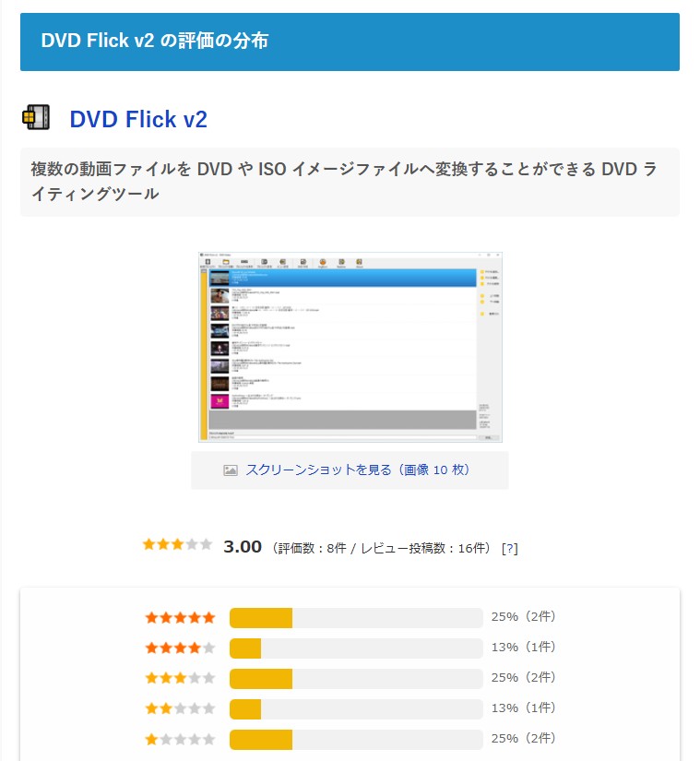Select the two-star rating row stars
Viewport: 700px width, 761px height.
coord(180,708)
